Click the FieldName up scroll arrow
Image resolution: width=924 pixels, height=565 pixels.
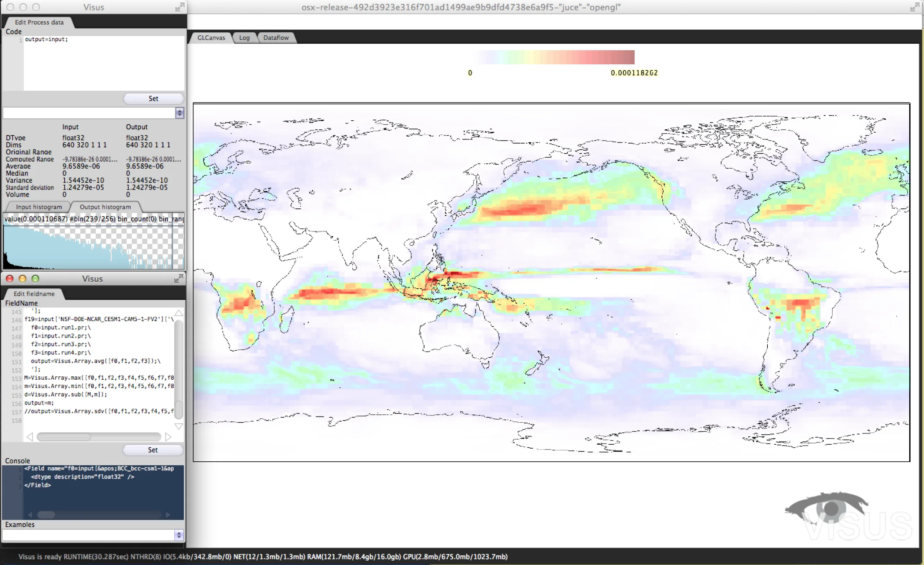tap(179, 313)
